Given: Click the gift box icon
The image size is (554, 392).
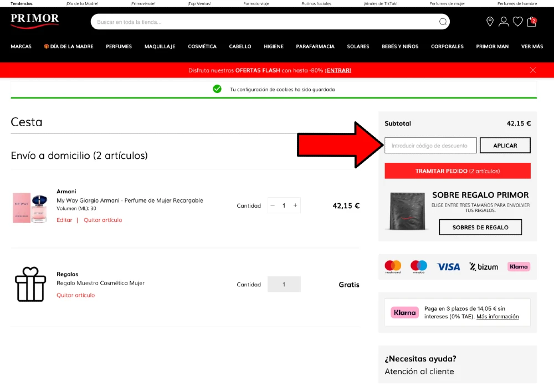Looking at the screenshot, I should click(x=30, y=284).
